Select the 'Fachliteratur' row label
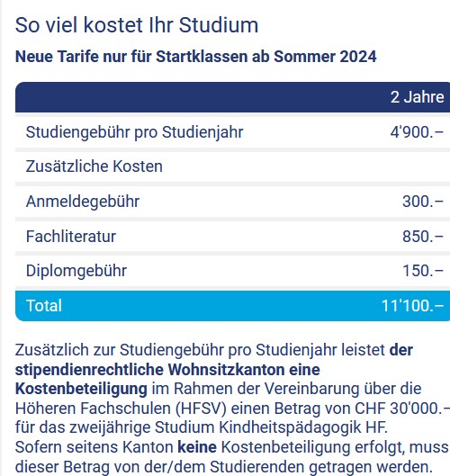Screen dimensions: 450x476 71,236
